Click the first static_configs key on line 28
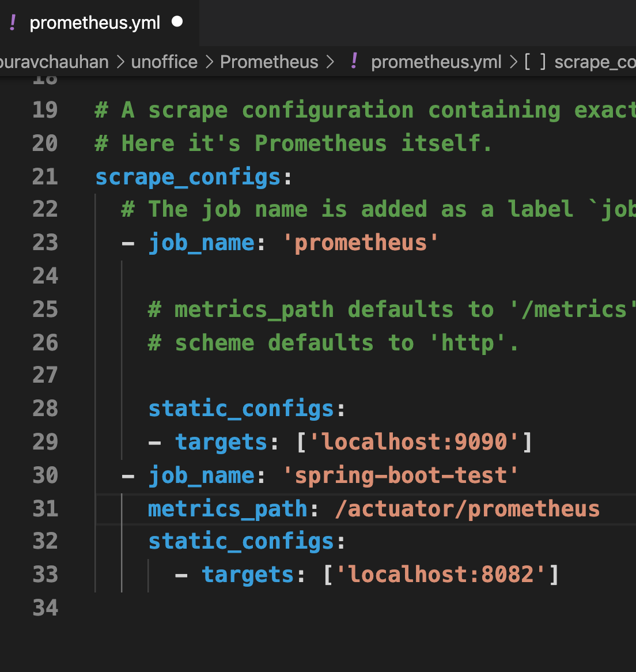This screenshot has width=636, height=672. tap(241, 409)
